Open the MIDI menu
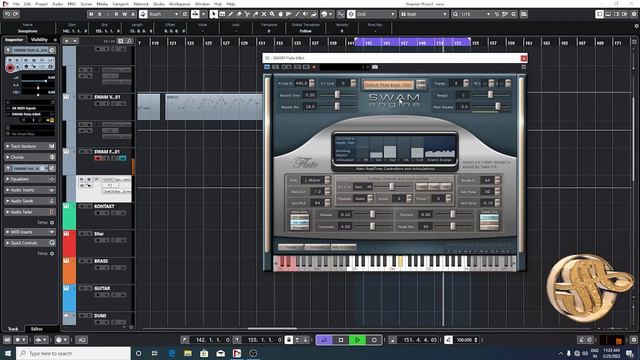This screenshot has height=360, width=640. pos(71,4)
